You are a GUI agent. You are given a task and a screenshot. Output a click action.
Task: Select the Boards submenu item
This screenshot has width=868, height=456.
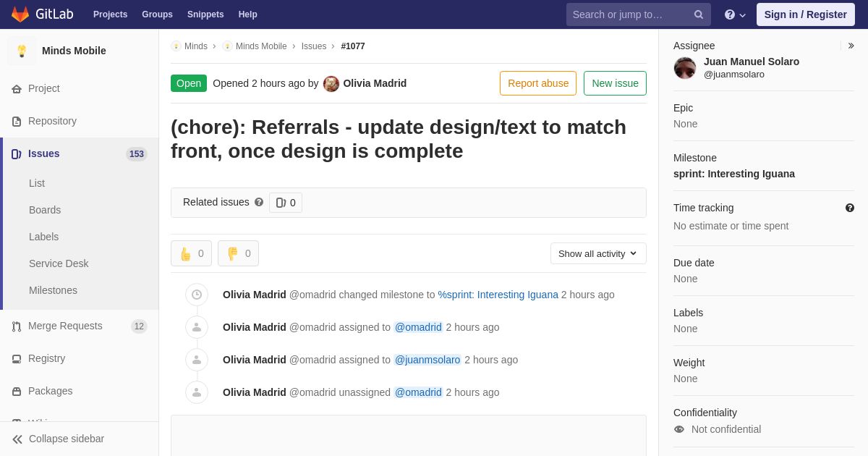pos(45,210)
